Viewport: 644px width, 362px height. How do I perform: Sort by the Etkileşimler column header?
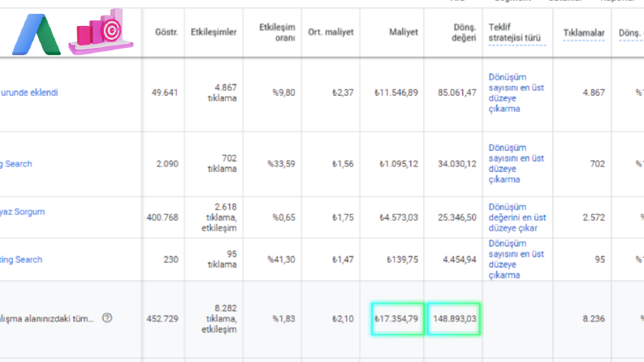point(214,32)
